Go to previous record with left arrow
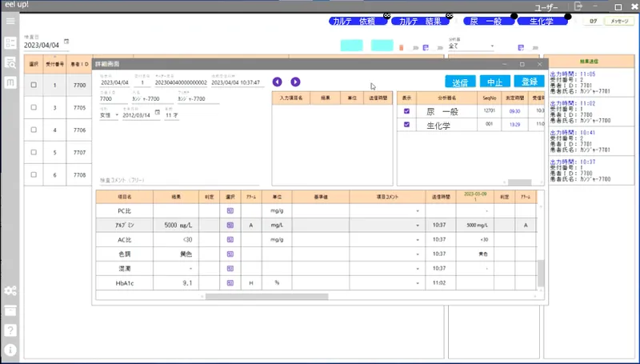This screenshot has height=364, width=640. 278,82
